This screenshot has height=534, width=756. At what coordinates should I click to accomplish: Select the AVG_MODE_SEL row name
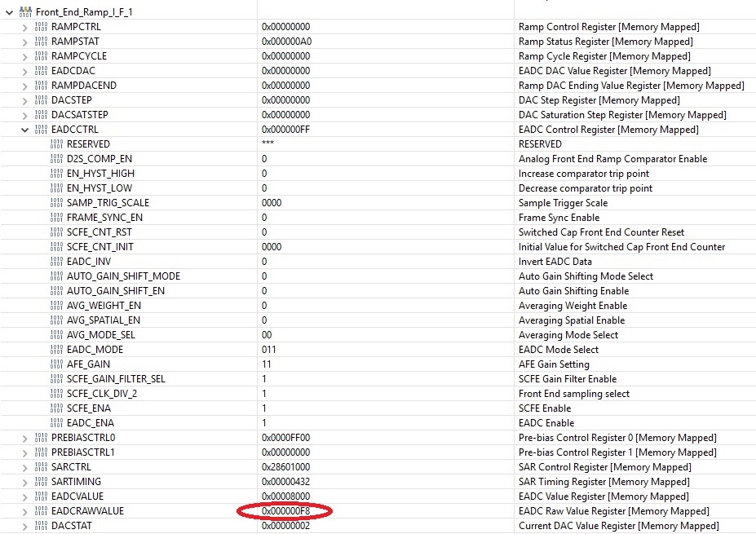tap(101, 335)
